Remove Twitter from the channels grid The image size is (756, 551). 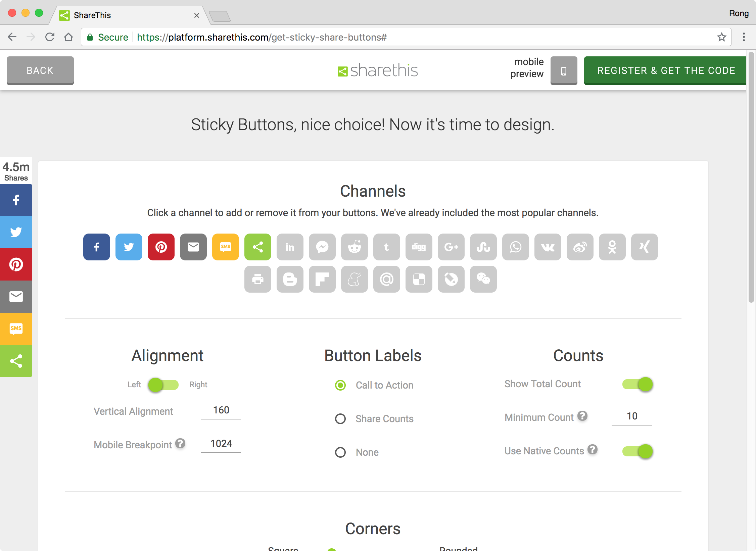(x=129, y=247)
